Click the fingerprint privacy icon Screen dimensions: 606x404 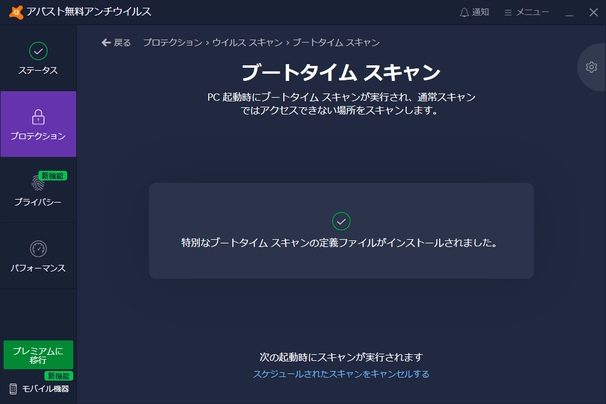click(x=38, y=182)
